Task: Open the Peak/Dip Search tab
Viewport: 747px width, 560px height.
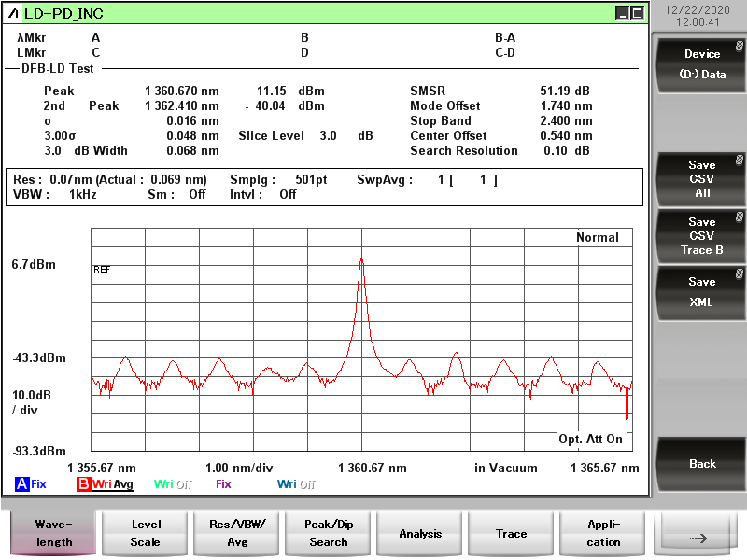Action: (329, 534)
